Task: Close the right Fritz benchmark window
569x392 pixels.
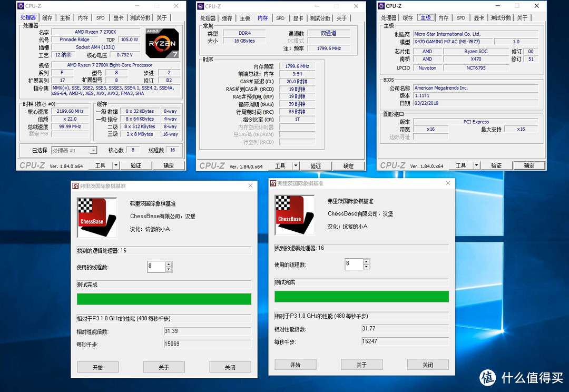Action: 448,183
